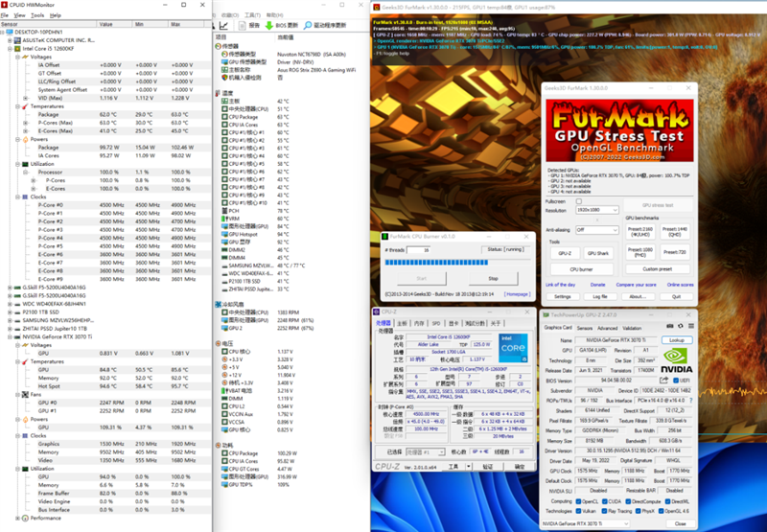Switch to the Validation tab in GPU-Z

[632, 328]
